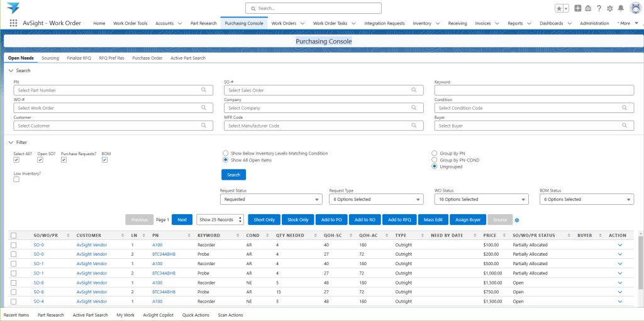Viewport: 644px width, 321px height.
Task: Open the Notifications bell
Action: pyautogui.click(x=621, y=8)
